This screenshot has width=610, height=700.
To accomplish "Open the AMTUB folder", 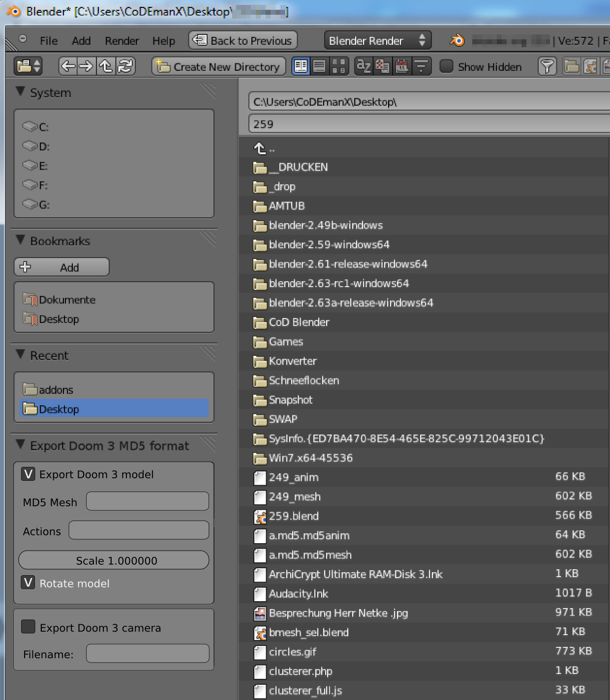I will (424, 206).
